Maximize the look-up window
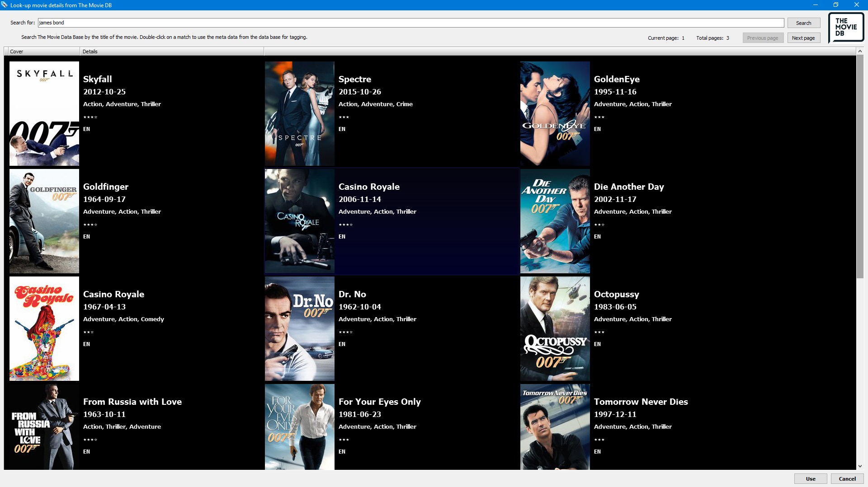Viewport: 868px width, 487px height. tap(836, 5)
